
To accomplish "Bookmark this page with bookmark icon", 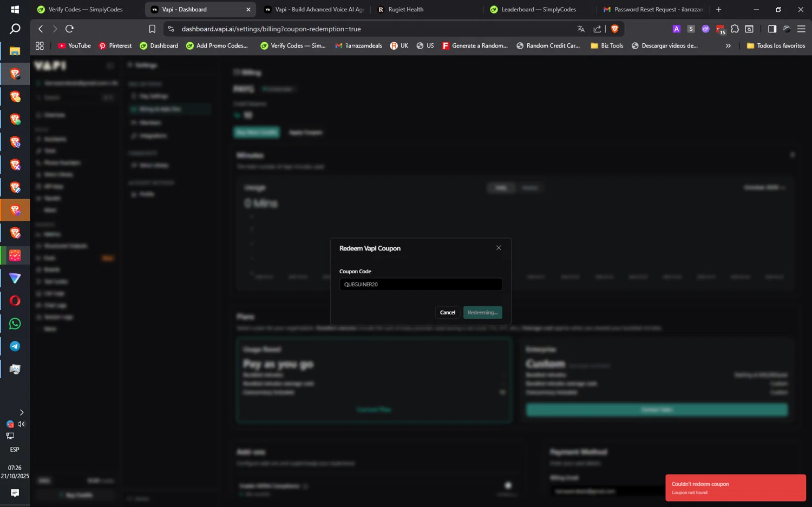I will point(152,29).
